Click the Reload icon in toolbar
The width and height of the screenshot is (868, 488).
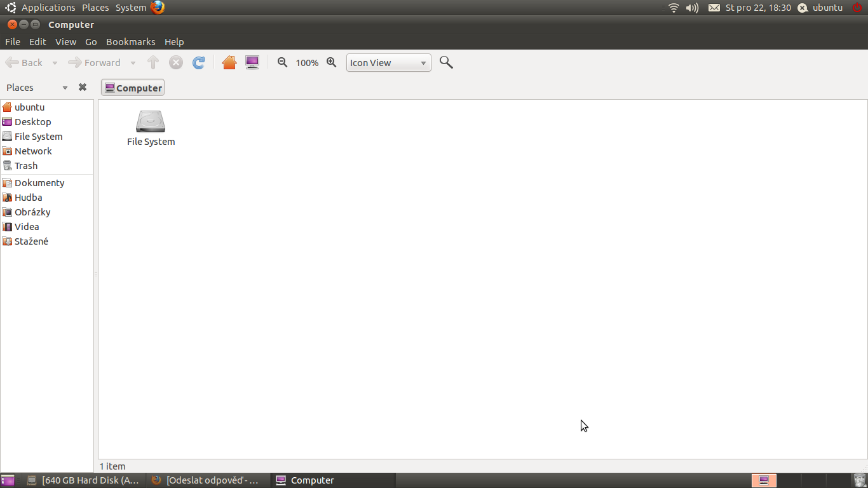coord(199,62)
